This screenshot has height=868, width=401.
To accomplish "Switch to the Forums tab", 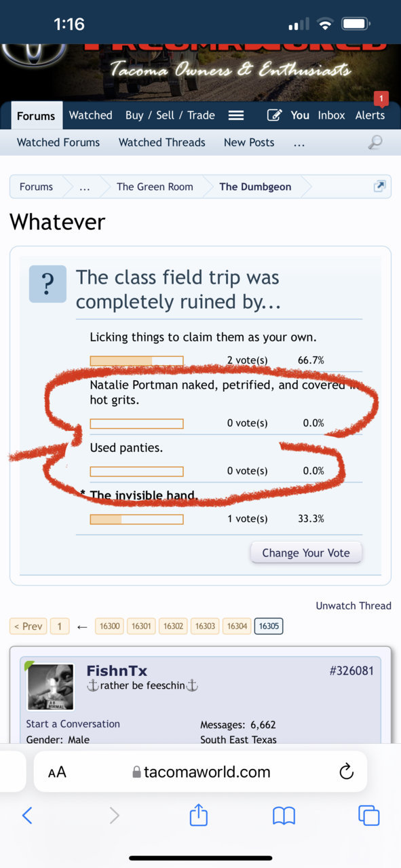I will tap(36, 115).
